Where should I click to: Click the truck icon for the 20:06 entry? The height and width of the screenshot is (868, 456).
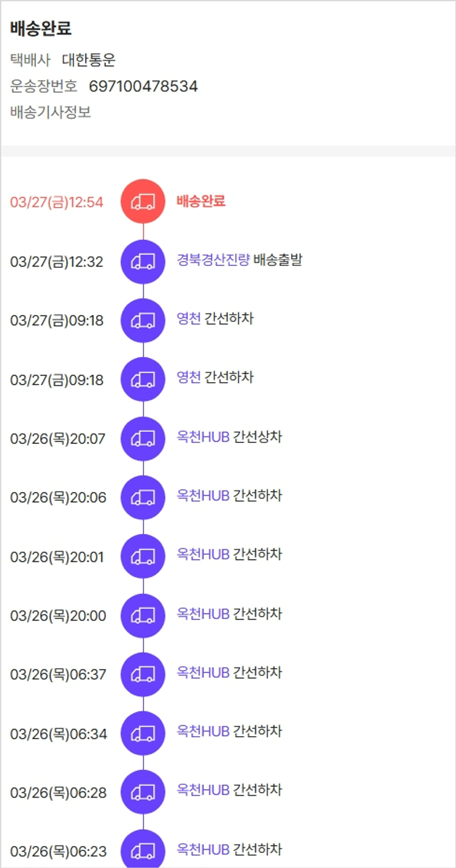pyautogui.click(x=143, y=497)
